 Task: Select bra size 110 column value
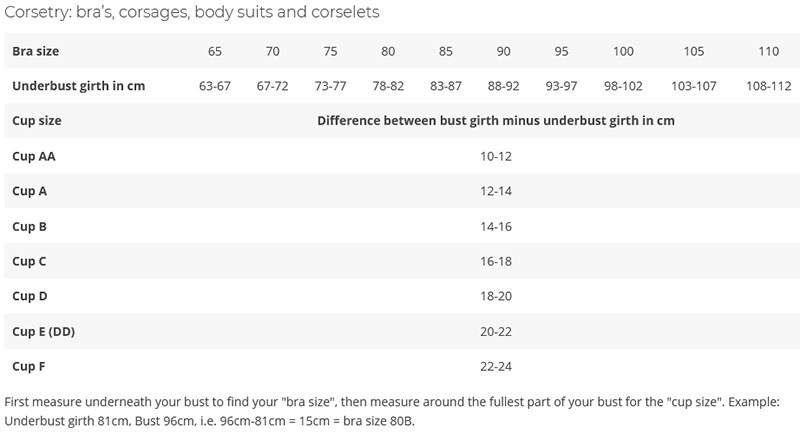tap(769, 50)
